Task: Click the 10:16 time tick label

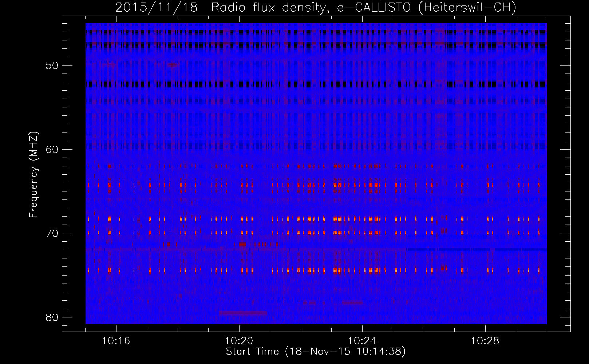Action: [116, 341]
